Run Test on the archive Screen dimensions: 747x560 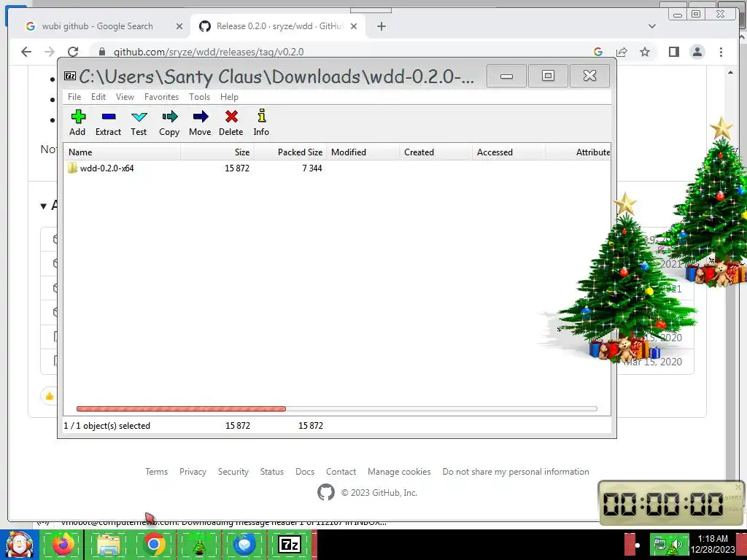139,122
